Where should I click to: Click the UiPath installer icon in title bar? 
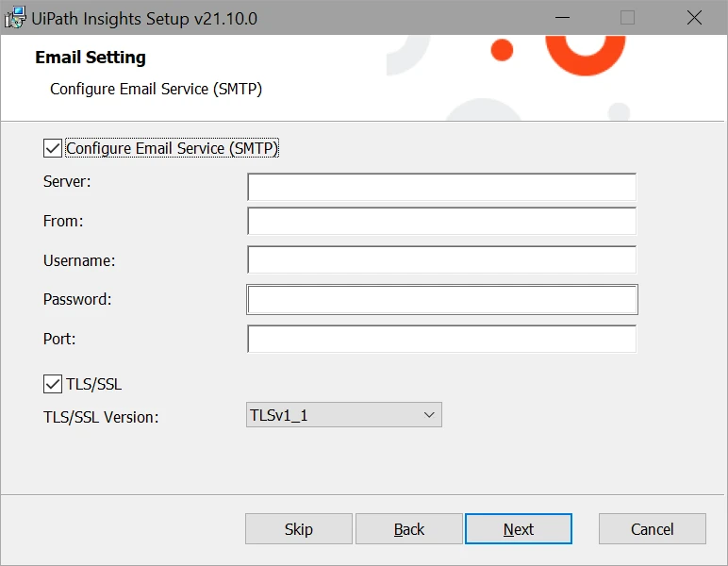(15, 17)
